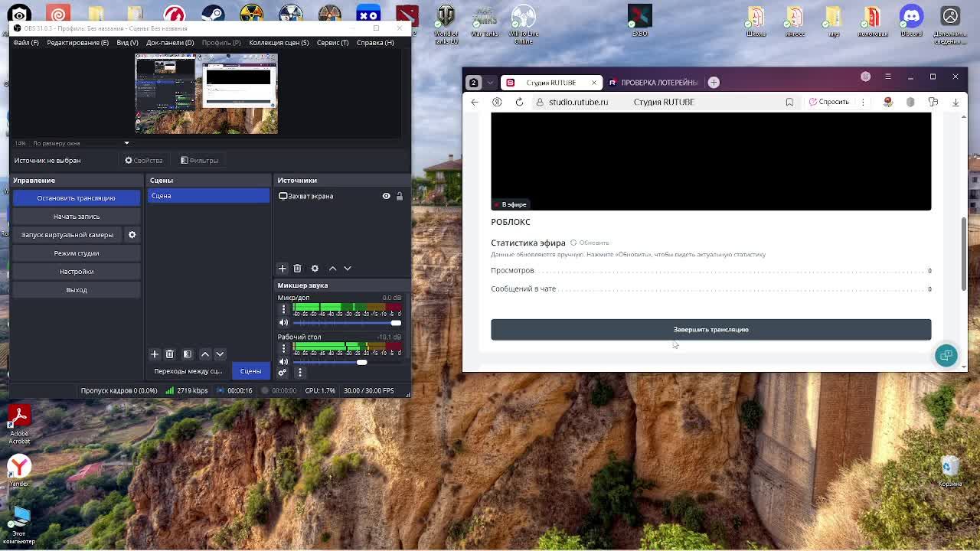Click Остановить трансляцию button
Image resolution: width=980 pixels, height=551 pixels.
[76, 198]
